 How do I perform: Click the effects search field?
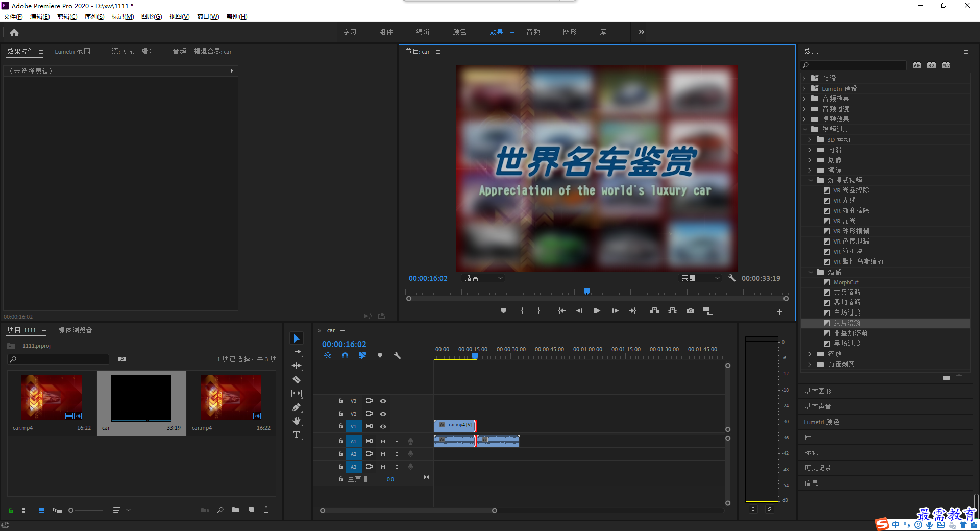coord(853,65)
